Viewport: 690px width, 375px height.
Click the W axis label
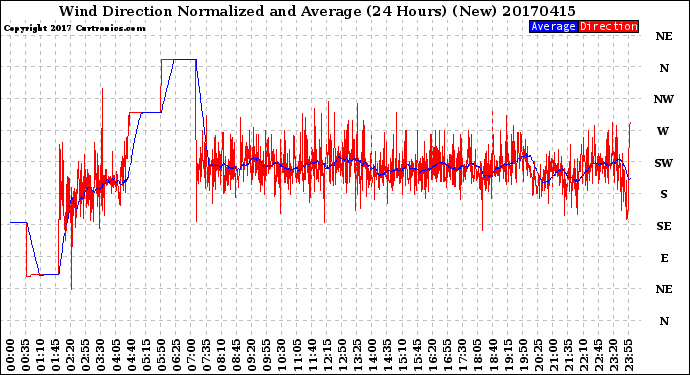click(x=663, y=131)
